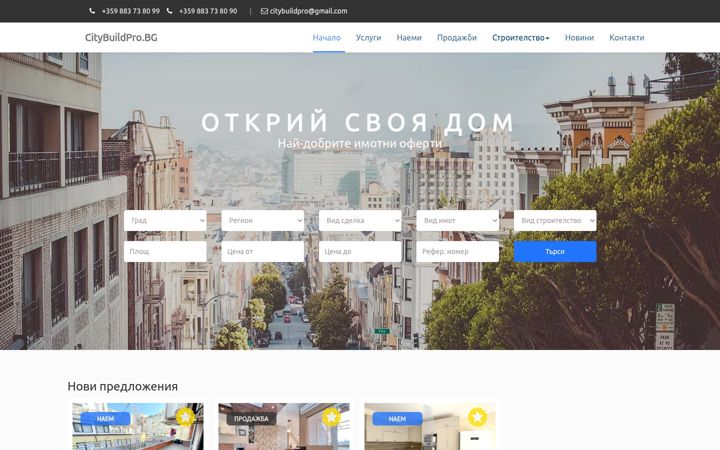The height and width of the screenshot is (450, 720).
Task: Open the first listing thumbnail photo
Action: click(x=138, y=427)
